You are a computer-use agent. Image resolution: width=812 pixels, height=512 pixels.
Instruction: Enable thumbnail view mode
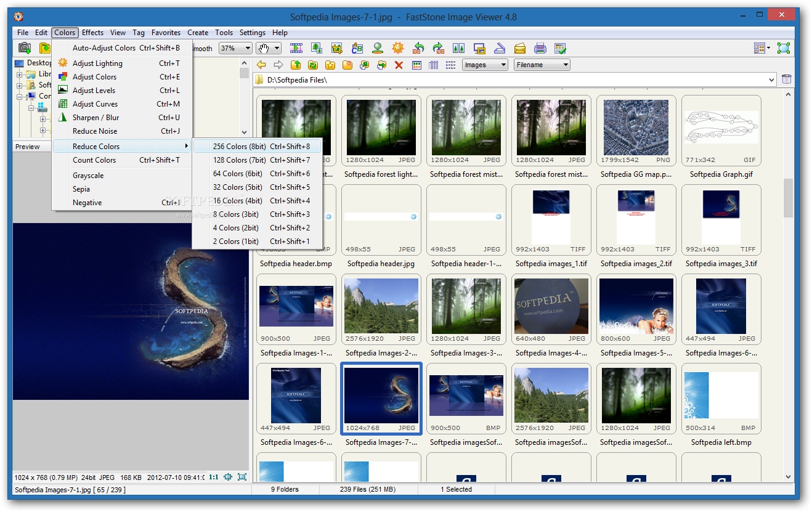(416, 65)
